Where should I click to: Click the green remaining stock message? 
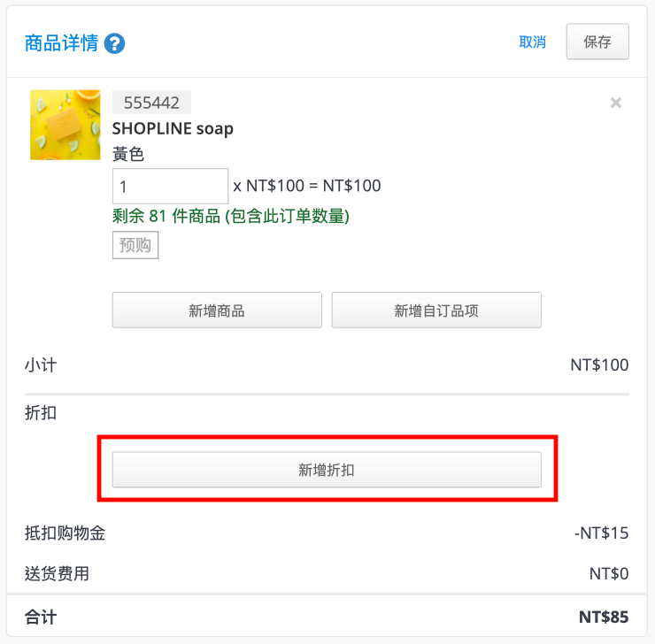pyautogui.click(x=231, y=216)
